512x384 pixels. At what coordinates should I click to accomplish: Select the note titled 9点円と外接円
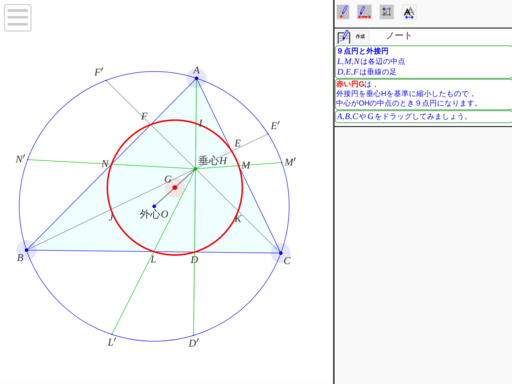pyautogui.click(x=423, y=62)
